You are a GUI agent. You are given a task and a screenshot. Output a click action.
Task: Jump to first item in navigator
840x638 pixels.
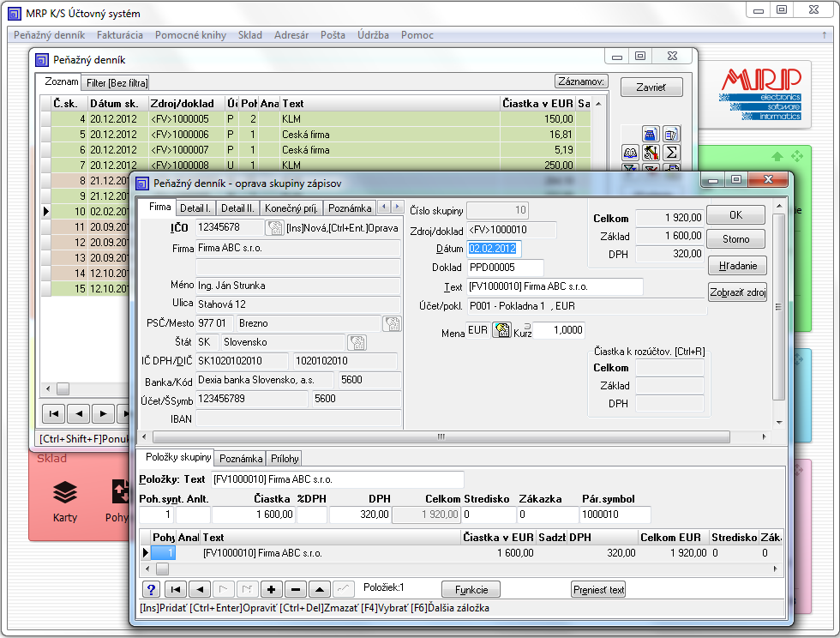(176, 589)
